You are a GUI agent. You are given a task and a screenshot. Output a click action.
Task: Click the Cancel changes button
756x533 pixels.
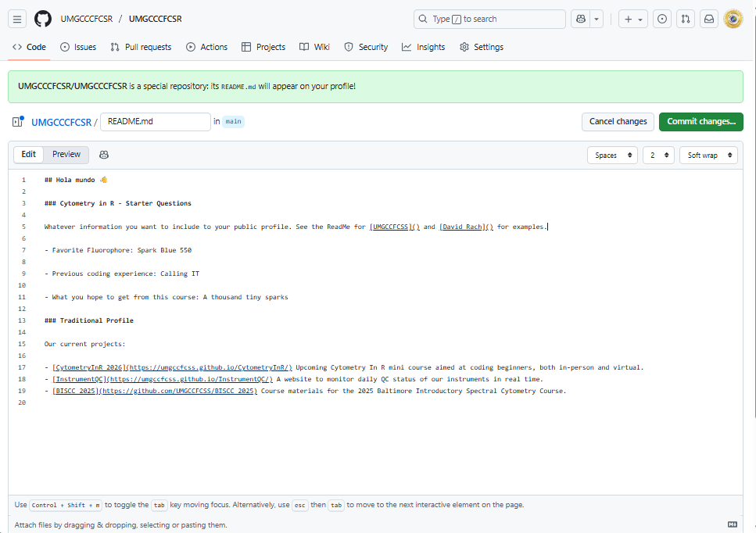tap(618, 122)
